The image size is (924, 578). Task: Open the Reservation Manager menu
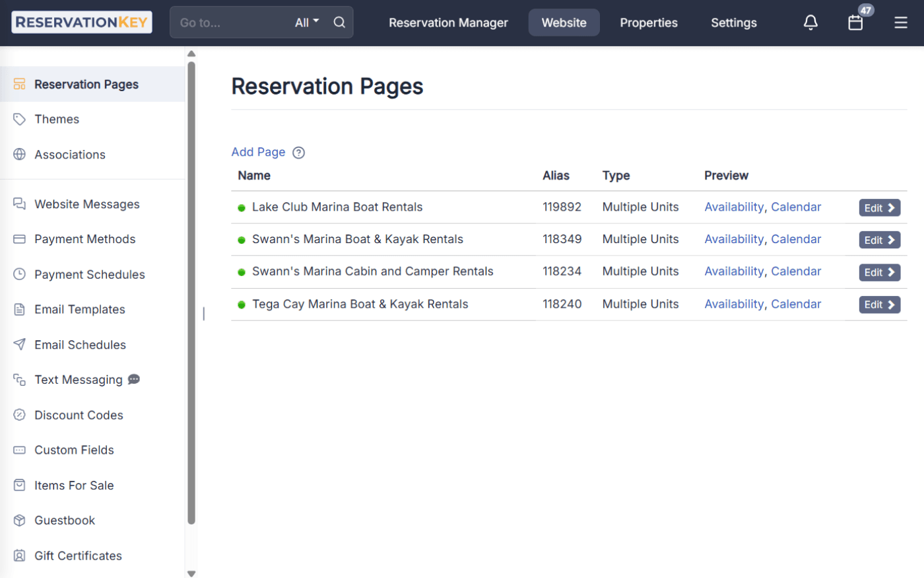click(448, 22)
